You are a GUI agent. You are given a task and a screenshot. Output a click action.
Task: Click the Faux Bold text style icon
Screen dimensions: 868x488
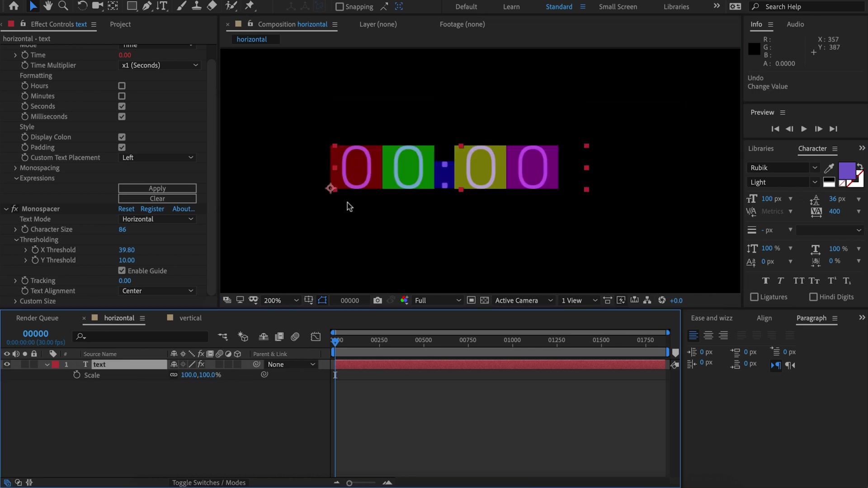(765, 281)
